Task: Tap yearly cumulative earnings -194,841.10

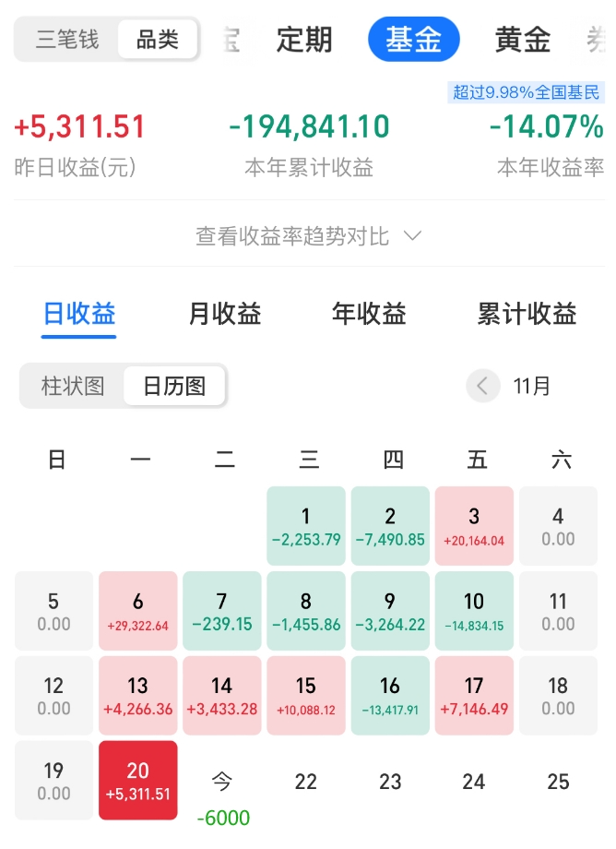Action: coord(309,126)
